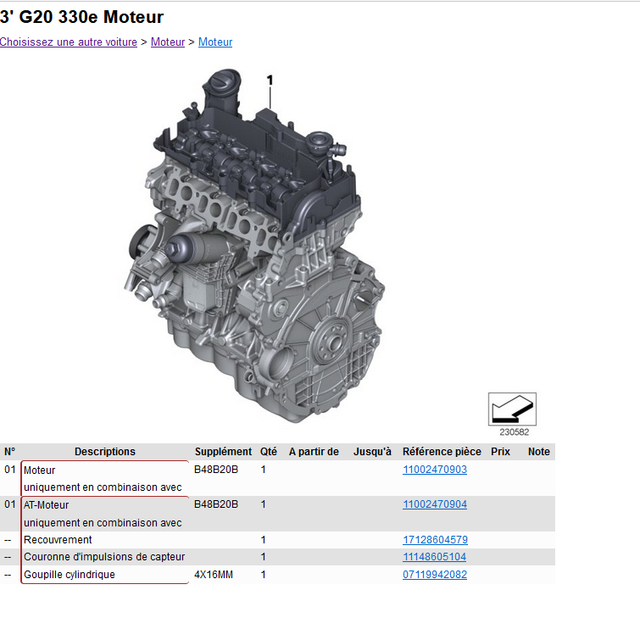The height and width of the screenshot is (618, 640).
Task: Click the 'Référence pièce' column header
Action: (x=442, y=451)
